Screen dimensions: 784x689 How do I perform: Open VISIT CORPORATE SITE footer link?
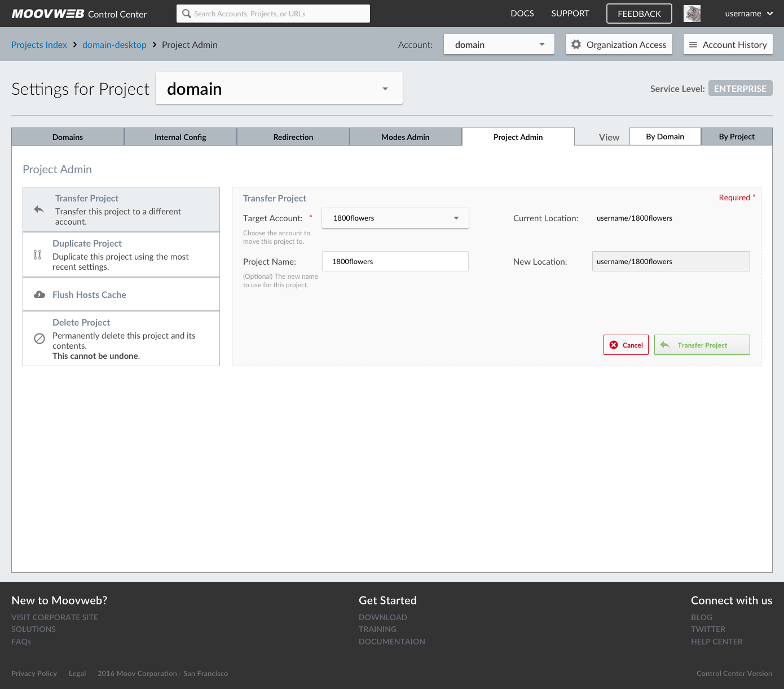tap(55, 617)
